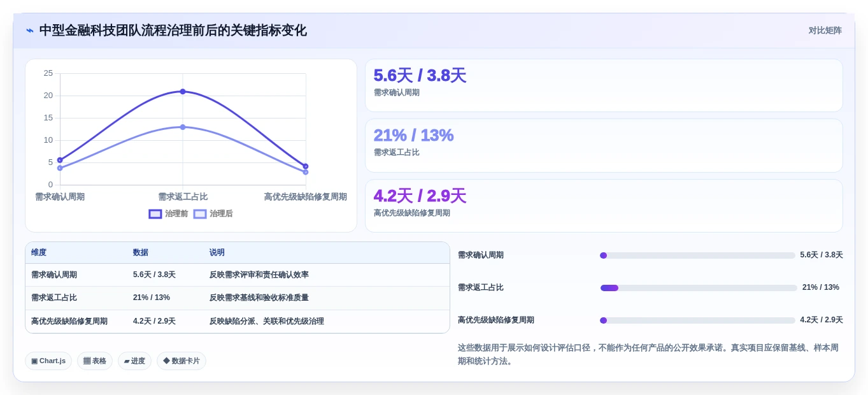Click the 治理前 peak data point at 21
This screenshot has height=395, width=868.
pyautogui.click(x=183, y=92)
